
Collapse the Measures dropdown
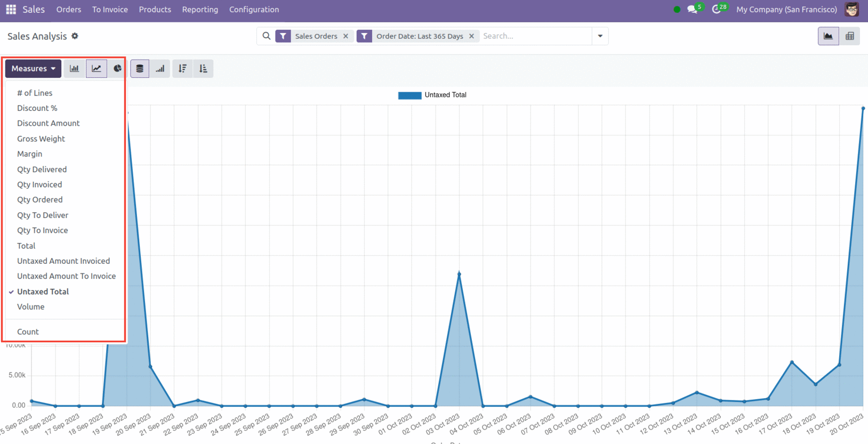33,69
